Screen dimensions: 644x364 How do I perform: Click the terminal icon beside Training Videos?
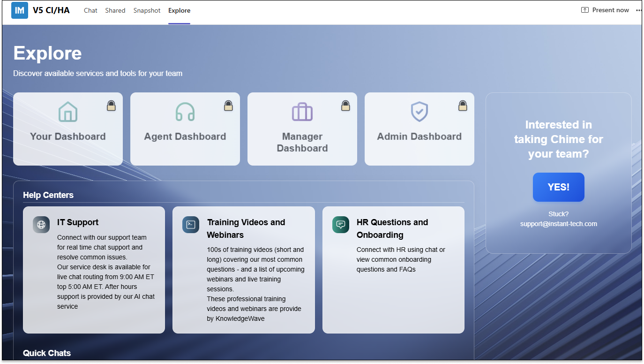point(191,225)
